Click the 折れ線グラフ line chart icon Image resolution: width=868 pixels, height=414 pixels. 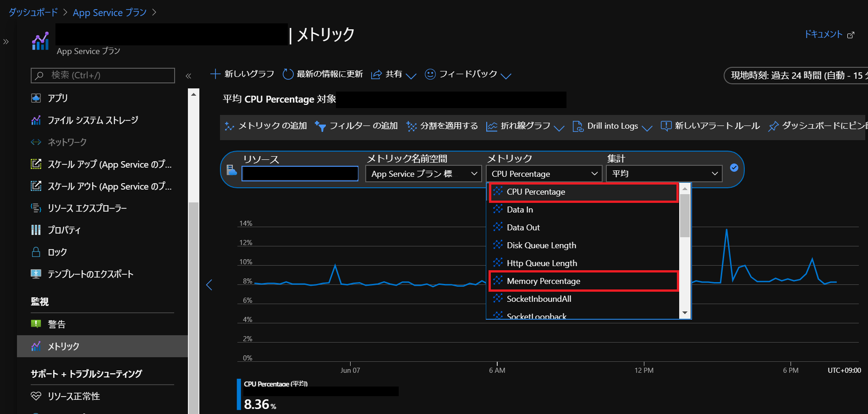click(491, 126)
